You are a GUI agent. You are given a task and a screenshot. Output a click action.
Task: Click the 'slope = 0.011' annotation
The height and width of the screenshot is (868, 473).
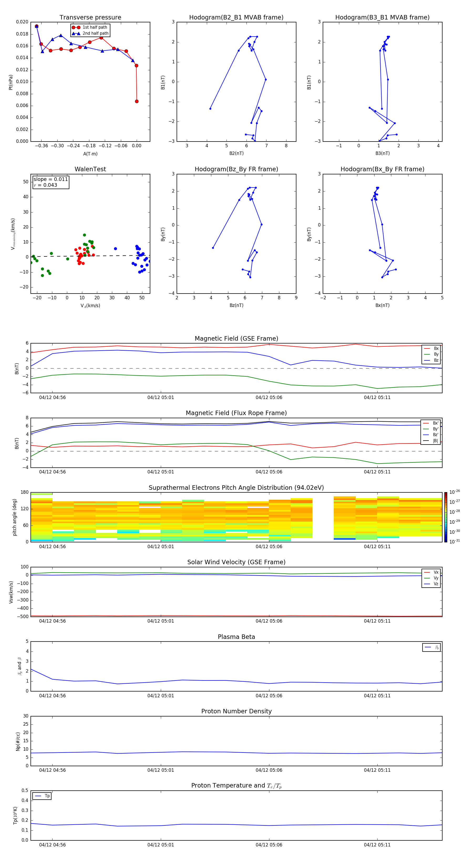[50, 179]
